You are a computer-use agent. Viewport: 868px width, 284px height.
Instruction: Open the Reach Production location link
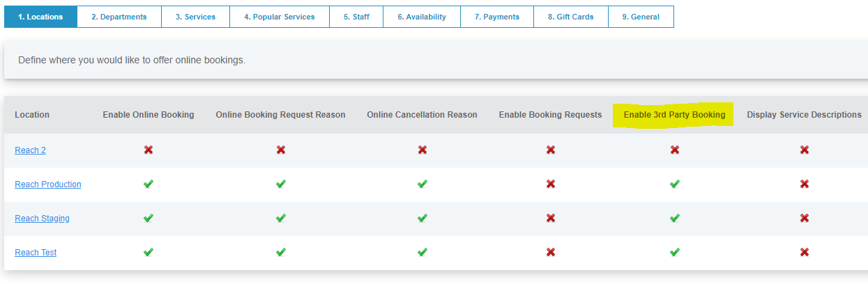click(x=48, y=184)
